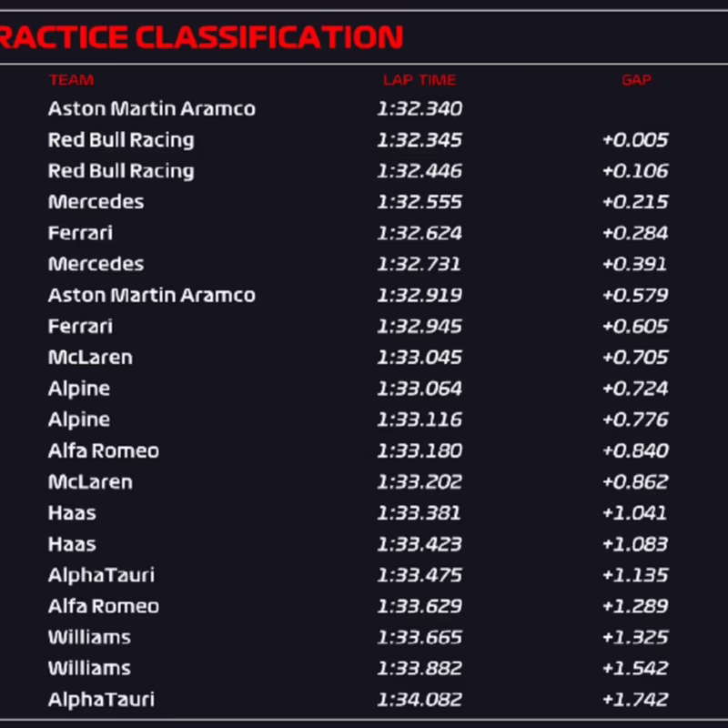Select the +1.542 gap value

pyautogui.click(x=635, y=668)
